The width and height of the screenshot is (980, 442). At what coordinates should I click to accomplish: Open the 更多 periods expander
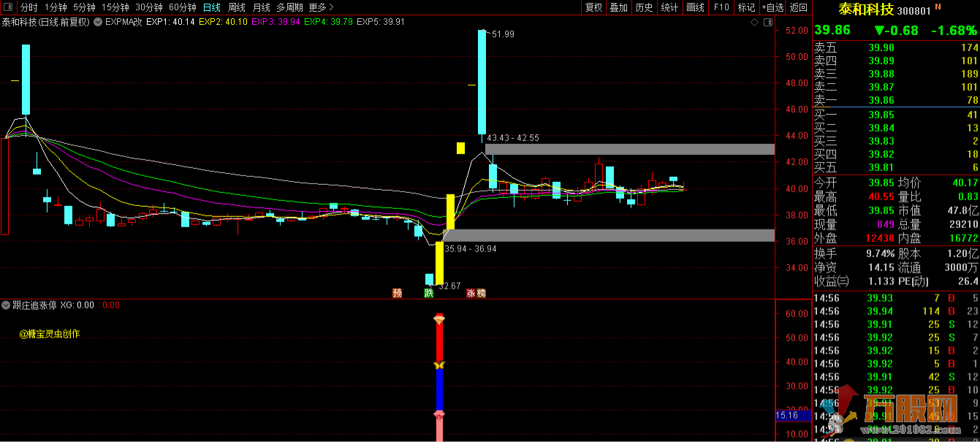pos(318,7)
